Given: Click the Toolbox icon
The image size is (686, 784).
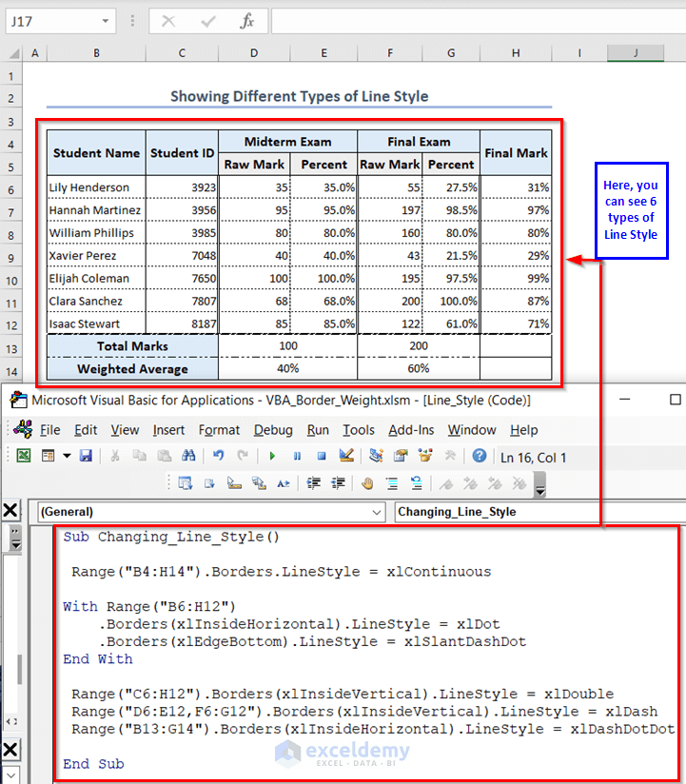Looking at the screenshot, I should click(x=450, y=456).
